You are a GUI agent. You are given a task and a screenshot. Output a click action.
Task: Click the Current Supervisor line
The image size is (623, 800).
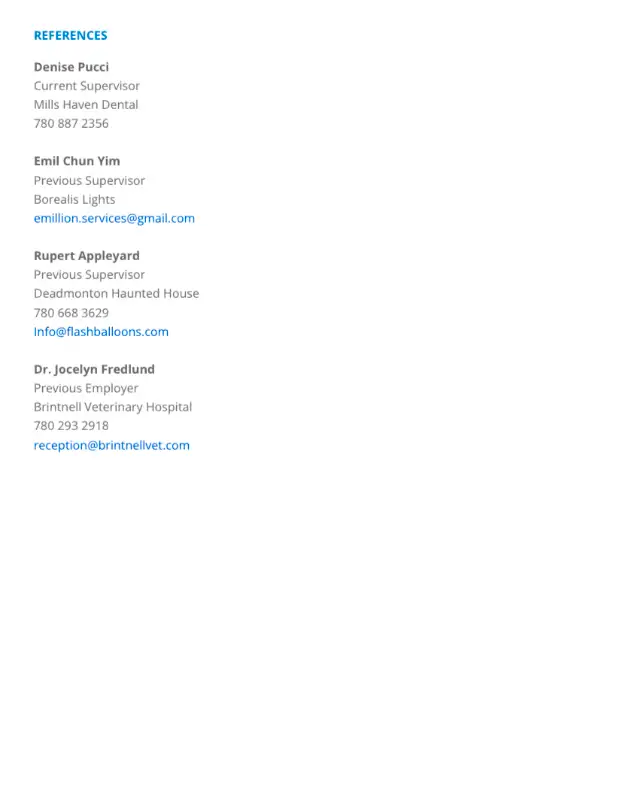[87, 86]
